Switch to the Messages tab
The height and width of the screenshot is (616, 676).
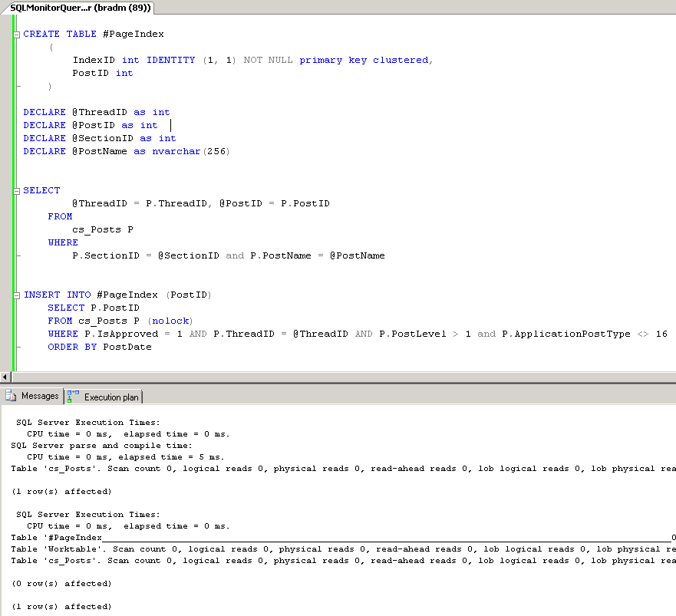coord(32,396)
